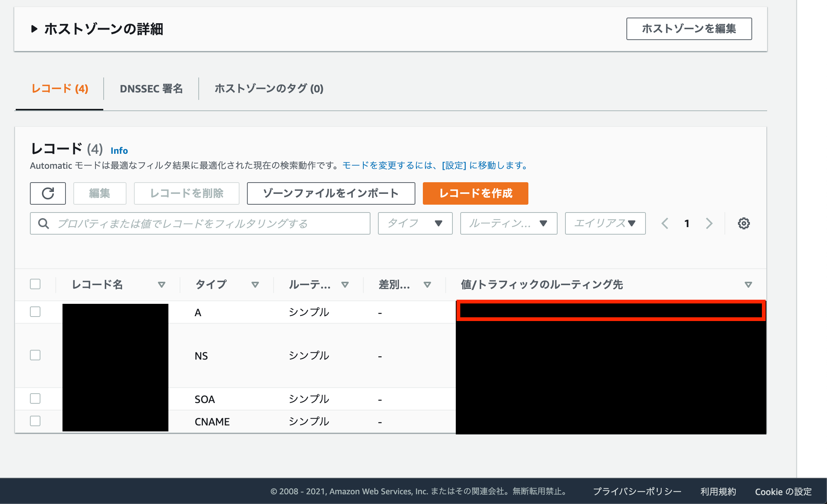827x504 pixels.
Task: Expand the hosted zone details section
Action: coord(34,29)
